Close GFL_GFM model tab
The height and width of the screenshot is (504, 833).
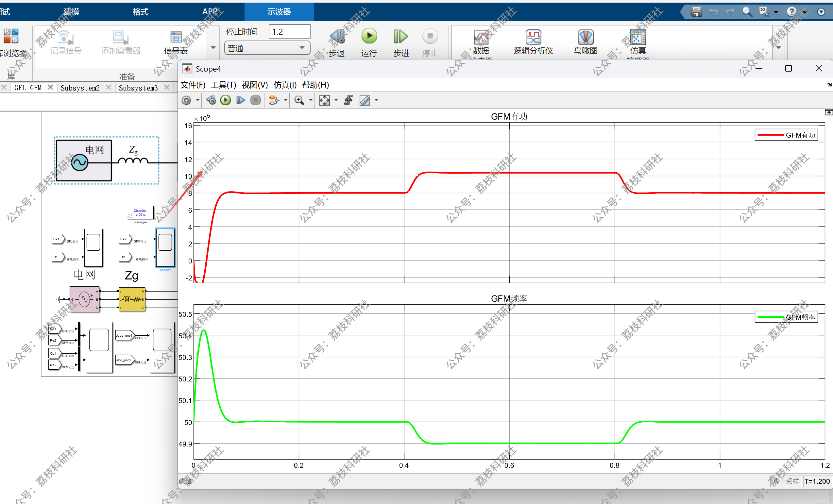50,87
